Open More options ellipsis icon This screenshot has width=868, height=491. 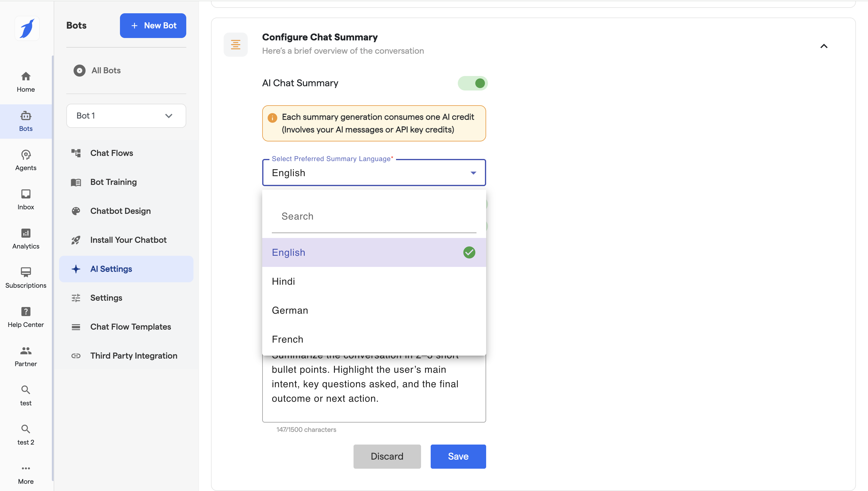pyautogui.click(x=26, y=468)
